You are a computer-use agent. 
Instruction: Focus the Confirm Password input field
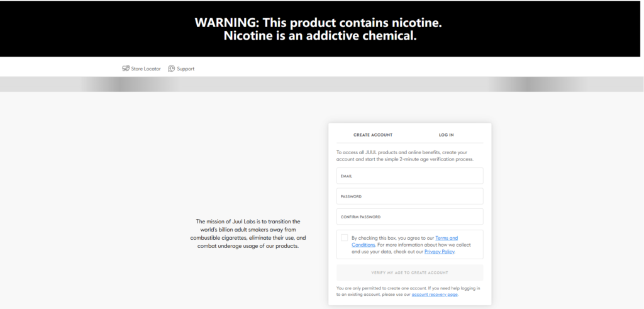pos(409,216)
